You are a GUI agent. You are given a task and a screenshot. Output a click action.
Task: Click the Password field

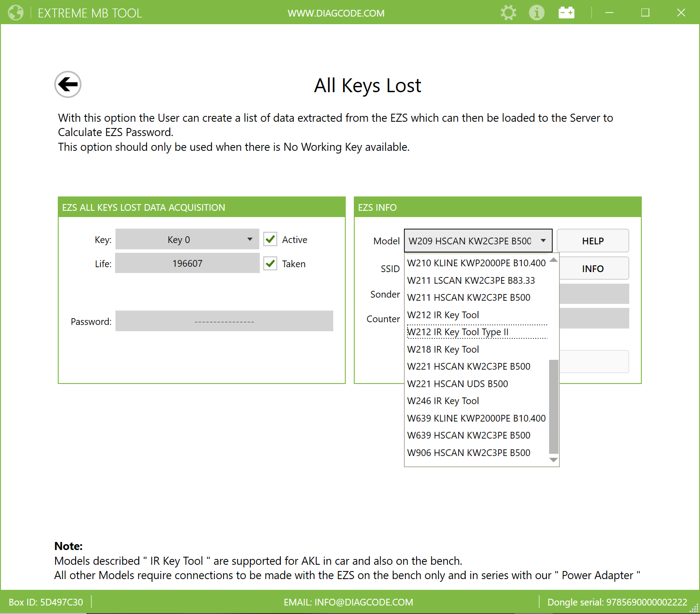click(224, 321)
